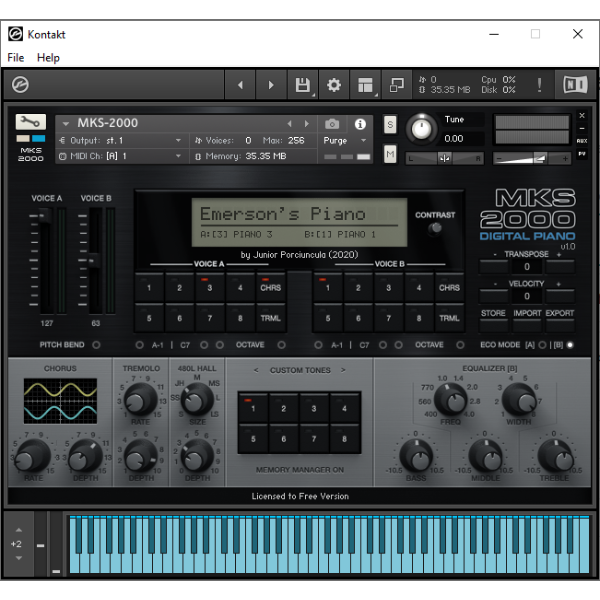The width and height of the screenshot is (600, 600).
Task: Enable Eco Mode [A] radio
Action: point(542,345)
